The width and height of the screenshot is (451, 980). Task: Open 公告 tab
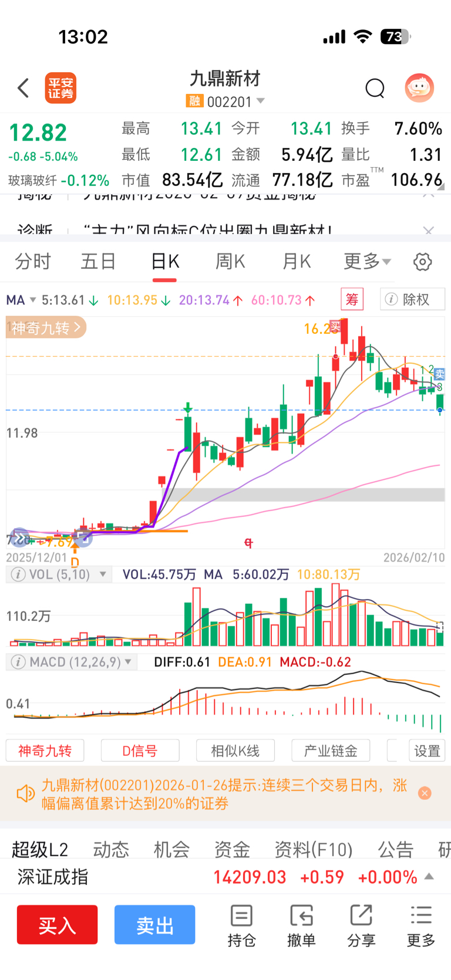click(x=396, y=849)
